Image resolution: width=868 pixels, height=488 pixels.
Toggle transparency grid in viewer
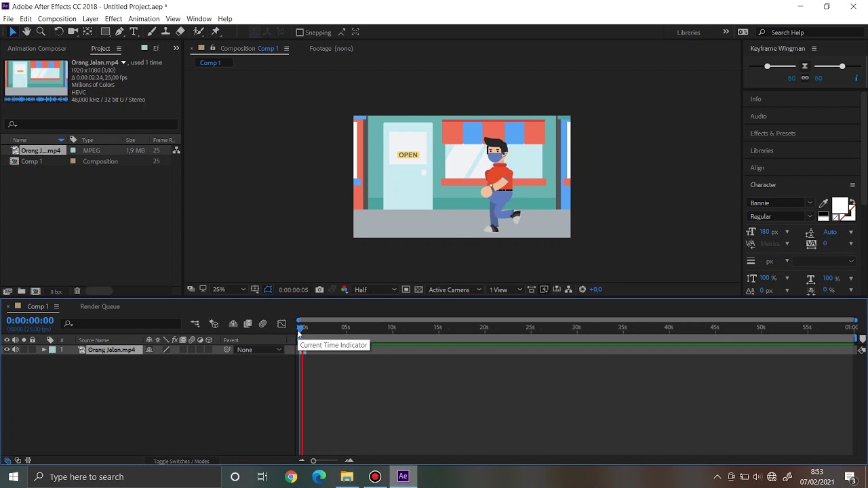[x=418, y=289]
